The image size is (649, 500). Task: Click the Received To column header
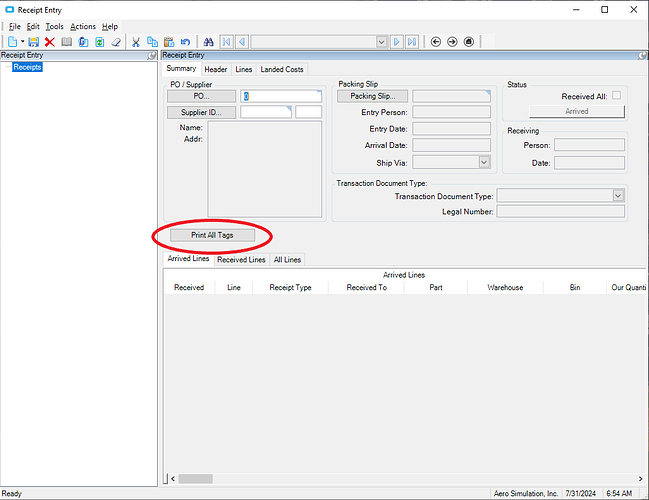pyautogui.click(x=366, y=287)
